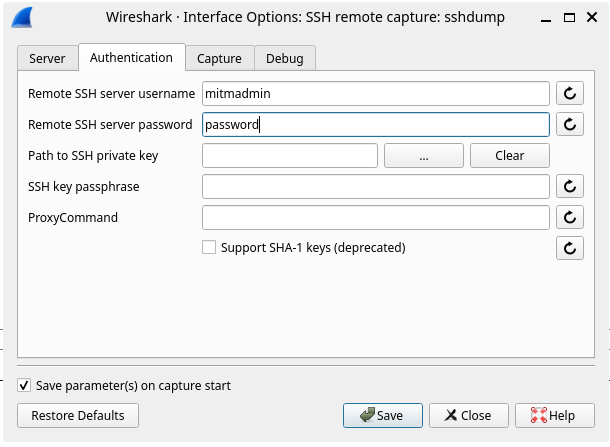Restore Defaults for all parameters
This screenshot has height=447, width=610.
78,415
